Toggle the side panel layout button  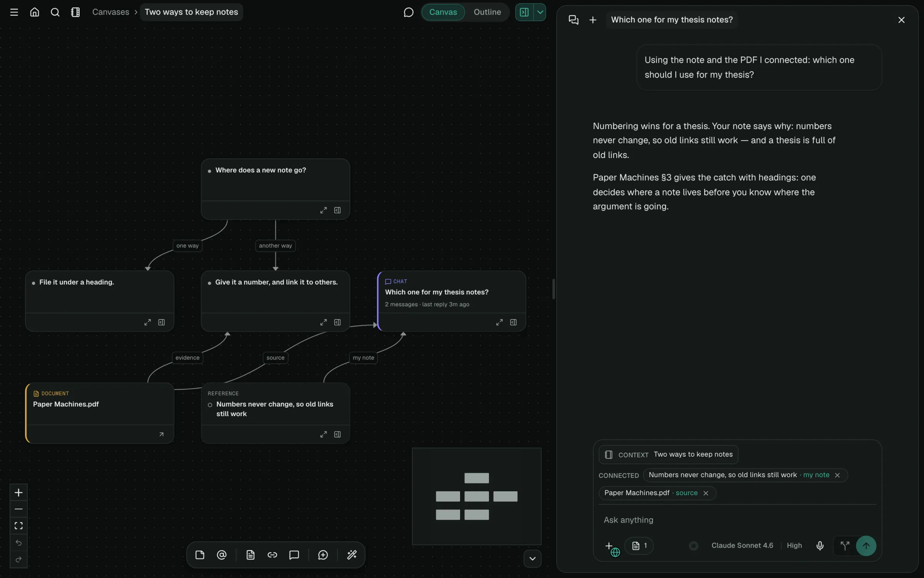pyautogui.click(x=524, y=12)
